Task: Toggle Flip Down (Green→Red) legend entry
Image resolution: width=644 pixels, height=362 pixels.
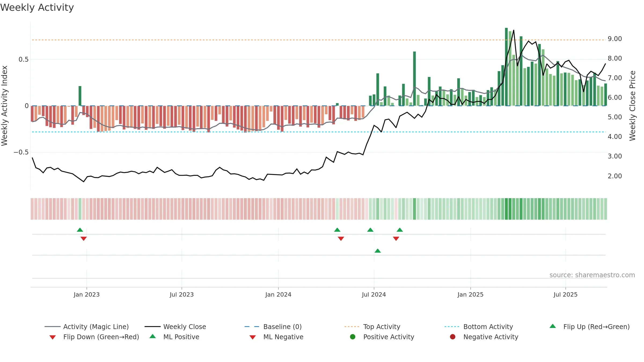Action: pos(94,337)
